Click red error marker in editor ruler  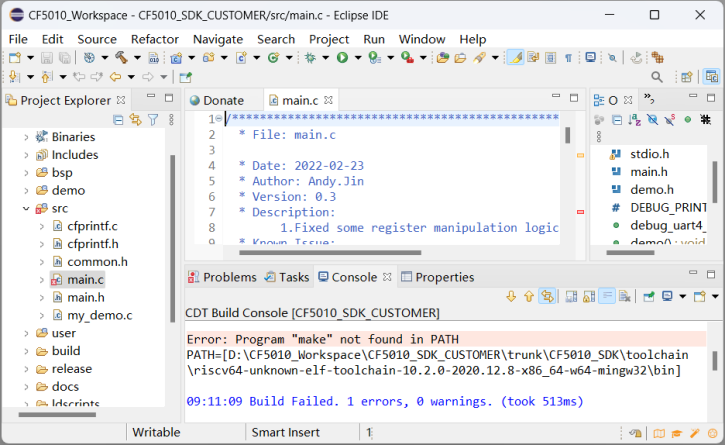coord(580,212)
